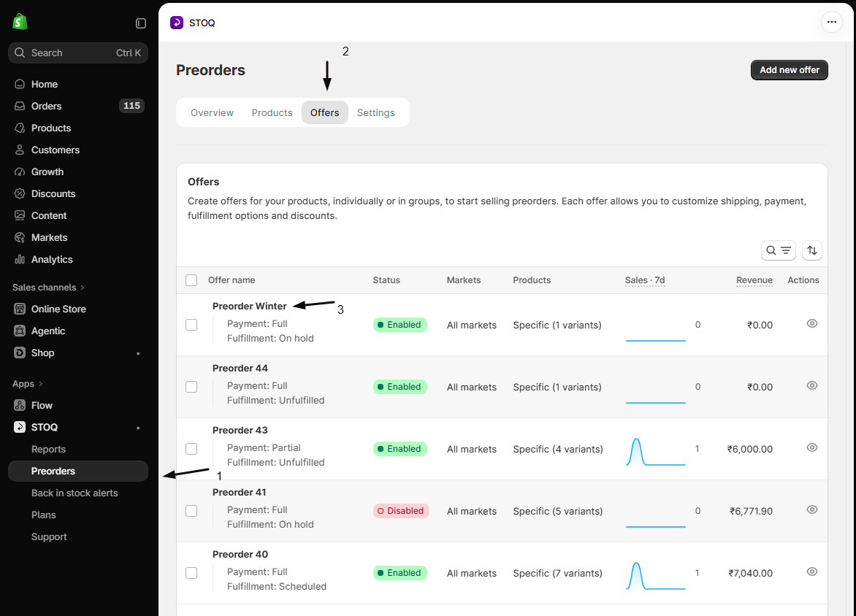Click the Agentic channel icon
The height and width of the screenshot is (616, 856).
[x=20, y=331]
